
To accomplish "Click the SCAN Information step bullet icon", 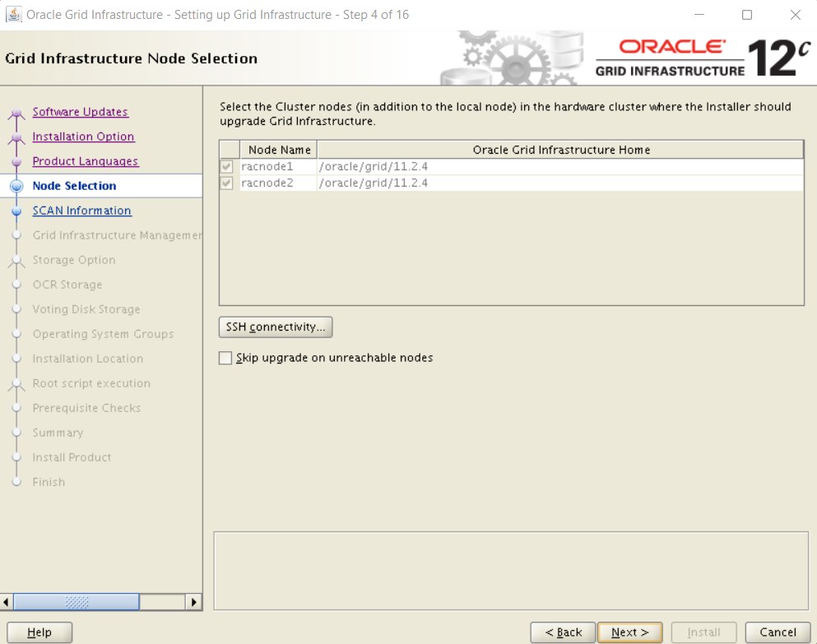I will (x=16, y=211).
